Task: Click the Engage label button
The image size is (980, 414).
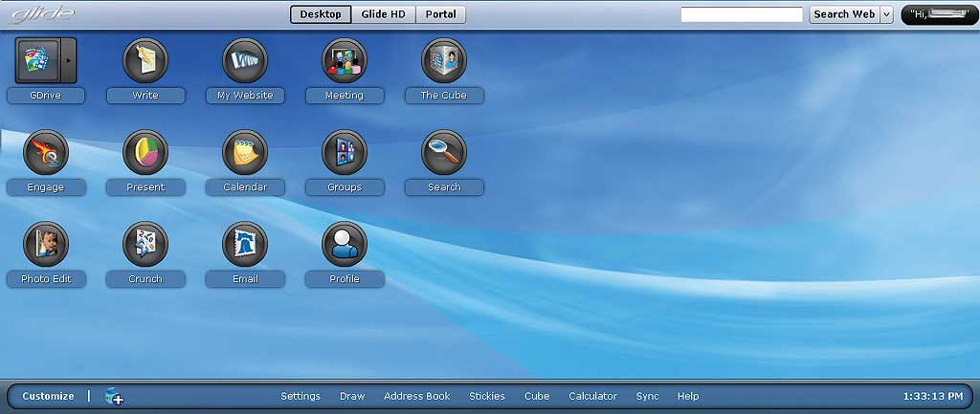Action: pyautogui.click(x=46, y=187)
